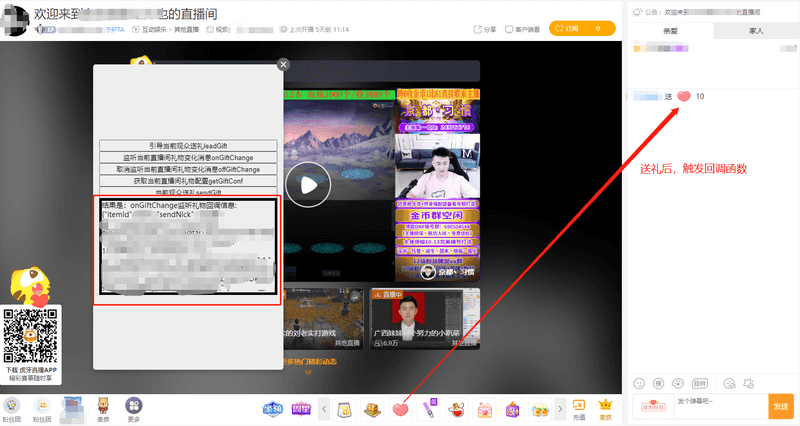Select the pink cake gift
Image resolution: width=800 pixels, height=426 pixels.
[x=485, y=409]
